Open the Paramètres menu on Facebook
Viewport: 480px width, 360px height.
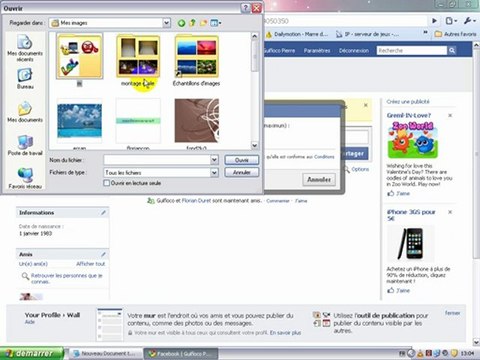point(317,51)
